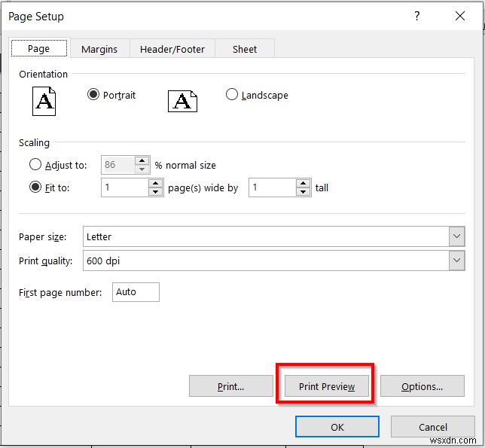The image size is (485, 448).
Task: Decrease the Adjust to percentage
Action: 142,169
